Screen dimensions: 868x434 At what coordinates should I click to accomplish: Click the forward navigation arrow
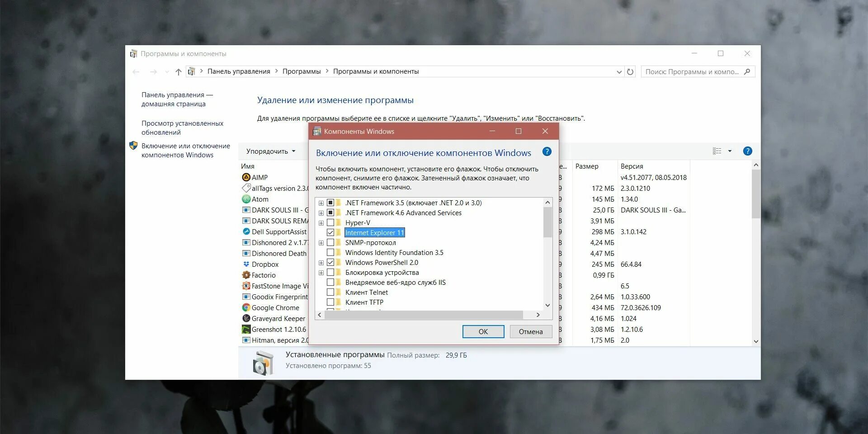click(x=153, y=71)
